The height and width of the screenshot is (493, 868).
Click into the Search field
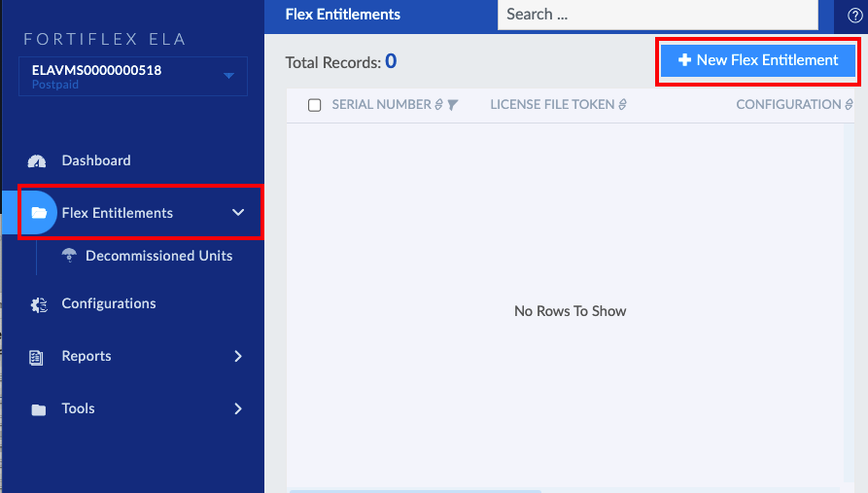[x=658, y=15]
